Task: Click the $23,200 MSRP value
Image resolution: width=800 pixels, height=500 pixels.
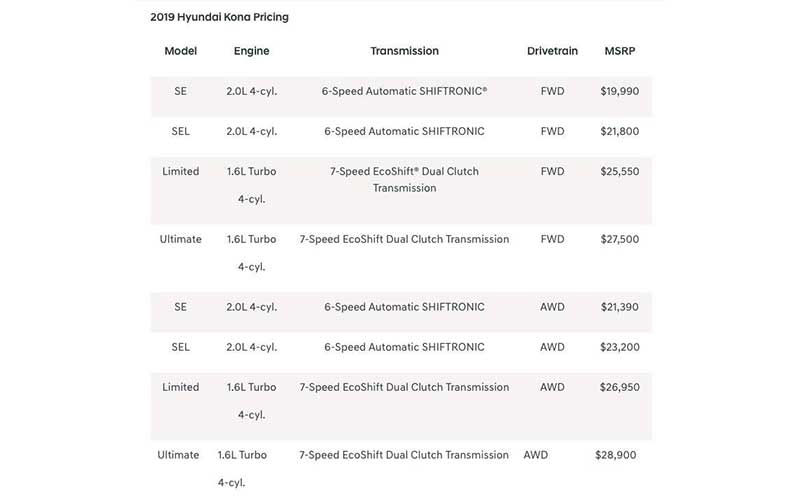Action: click(619, 347)
